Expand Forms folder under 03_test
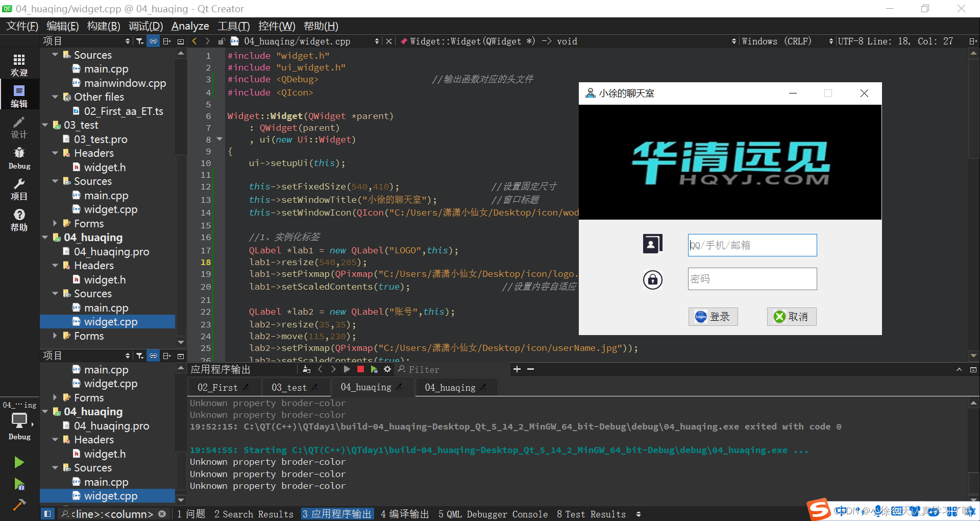 [55, 223]
